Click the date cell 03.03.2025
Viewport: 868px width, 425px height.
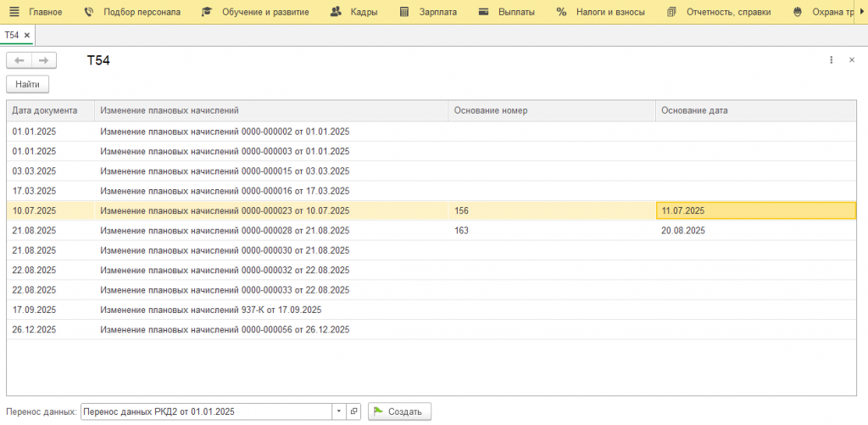tap(50, 171)
